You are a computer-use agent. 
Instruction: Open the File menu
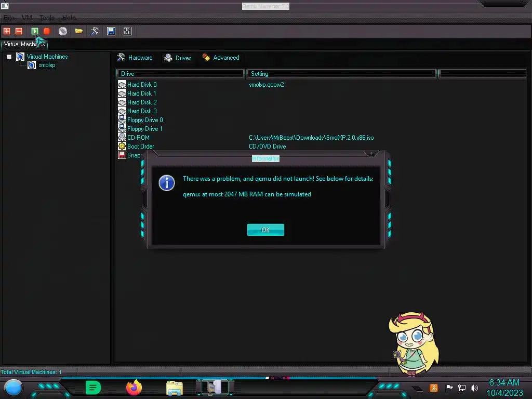point(9,18)
